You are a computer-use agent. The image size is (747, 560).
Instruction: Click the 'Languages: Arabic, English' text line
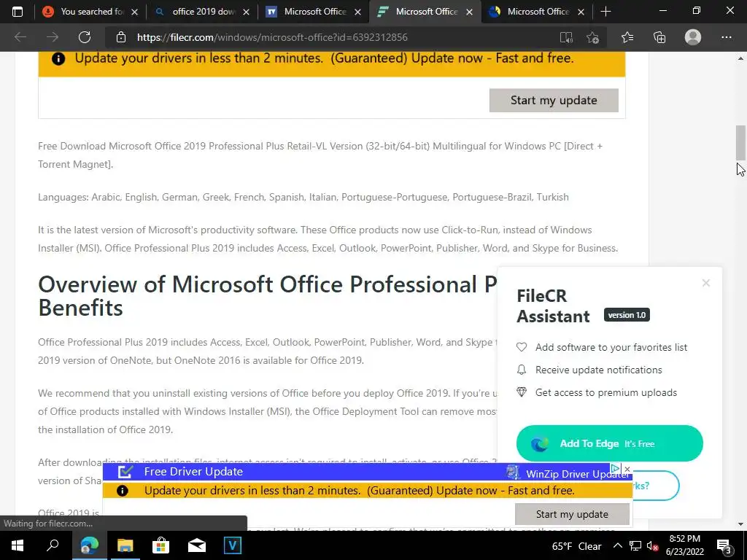(303, 197)
